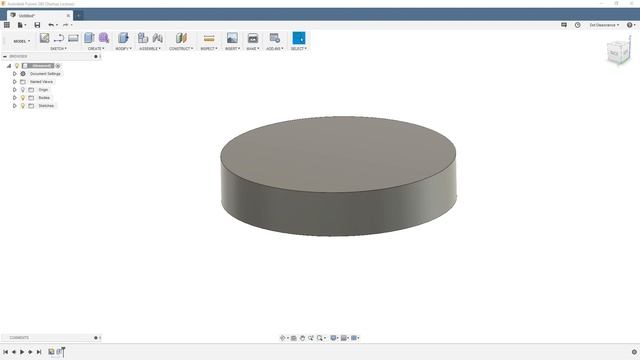Open the Help question mark menu
640x360 pixels.
[631, 25]
